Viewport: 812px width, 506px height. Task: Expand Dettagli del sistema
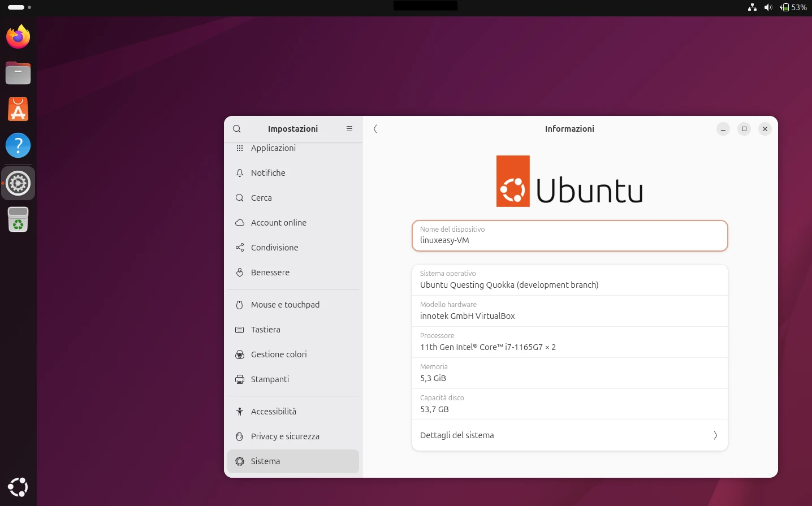(569, 435)
